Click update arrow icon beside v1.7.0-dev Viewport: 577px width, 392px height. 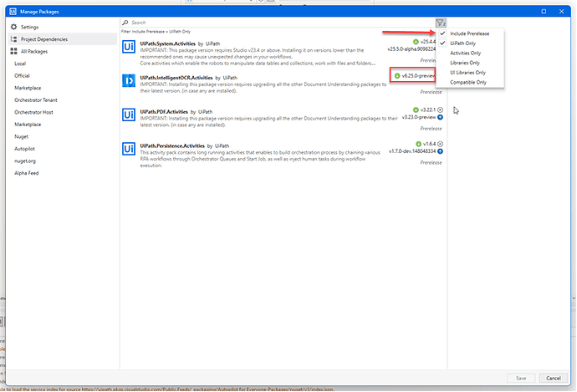coord(440,151)
